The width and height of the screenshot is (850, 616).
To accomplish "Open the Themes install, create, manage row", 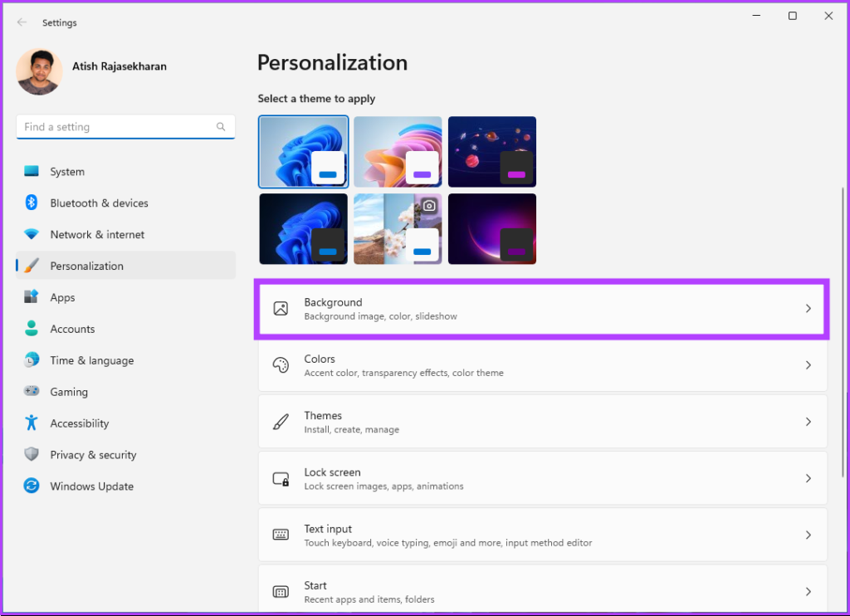I will pos(542,422).
